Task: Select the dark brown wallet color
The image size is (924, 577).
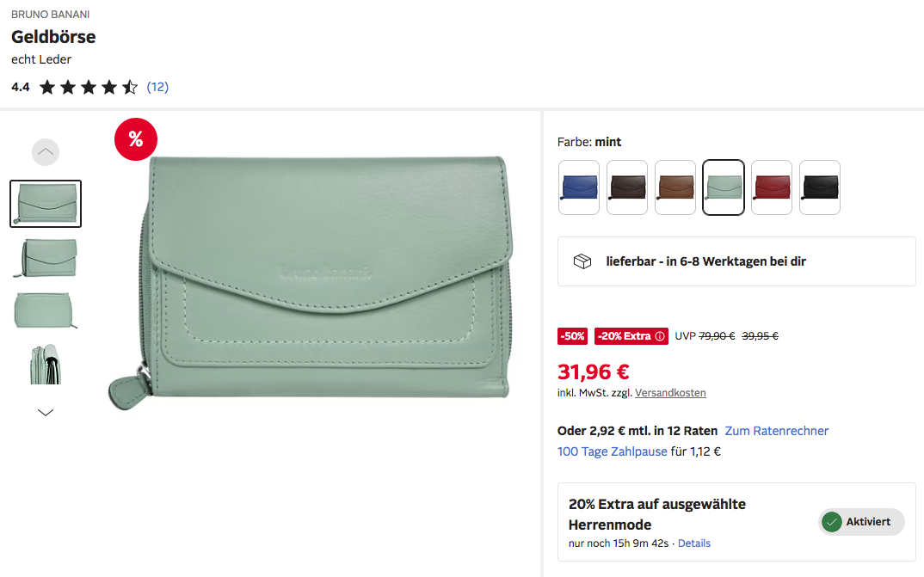Action: 627,187
